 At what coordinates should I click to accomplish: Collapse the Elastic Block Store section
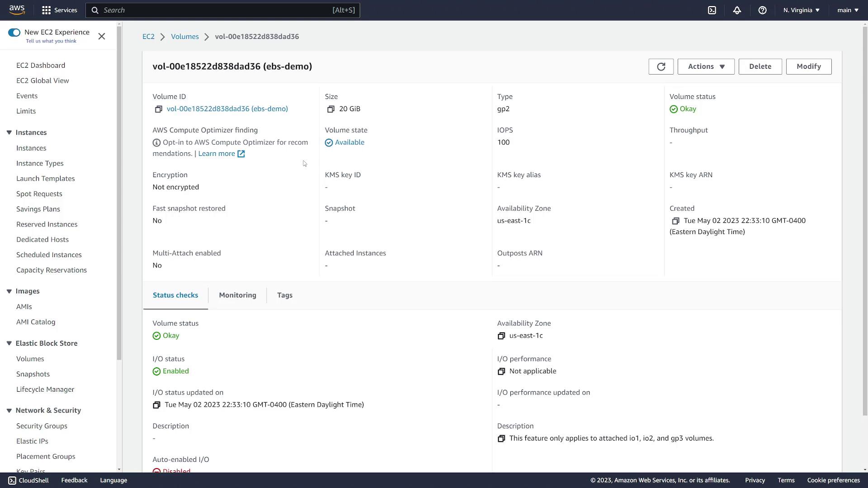point(9,343)
